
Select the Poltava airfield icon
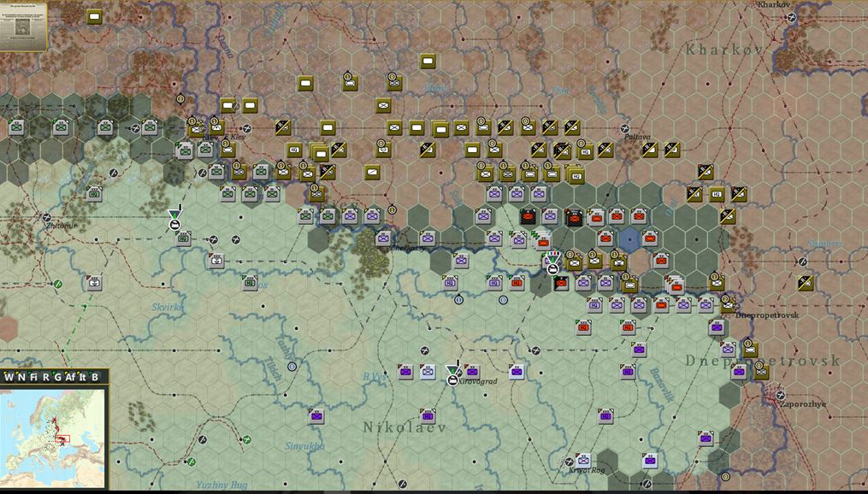pyautogui.click(x=625, y=128)
